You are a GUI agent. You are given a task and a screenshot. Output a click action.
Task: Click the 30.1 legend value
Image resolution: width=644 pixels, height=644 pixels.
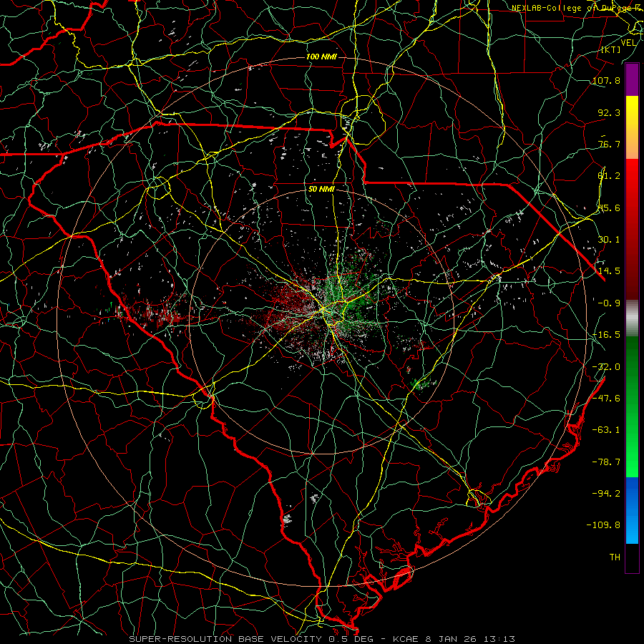point(609,240)
